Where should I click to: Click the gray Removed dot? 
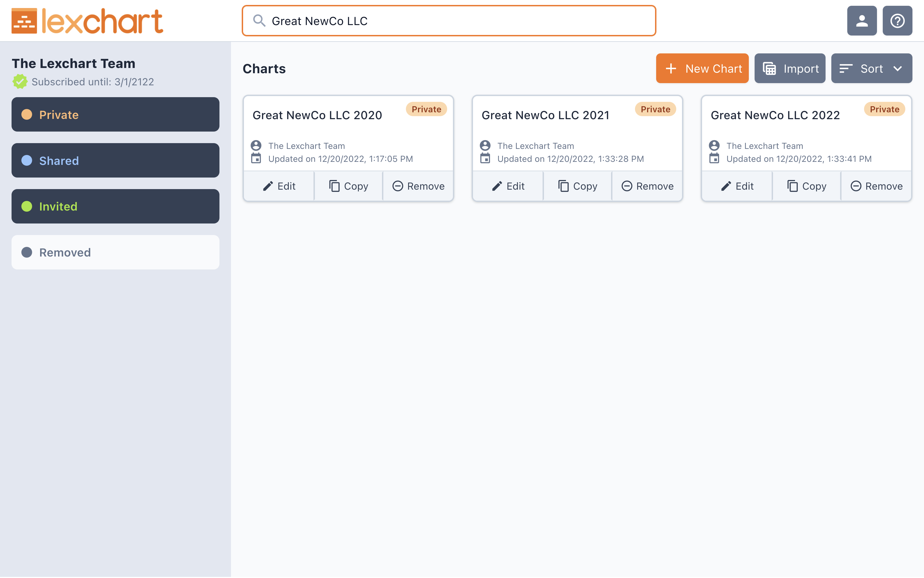coord(27,252)
